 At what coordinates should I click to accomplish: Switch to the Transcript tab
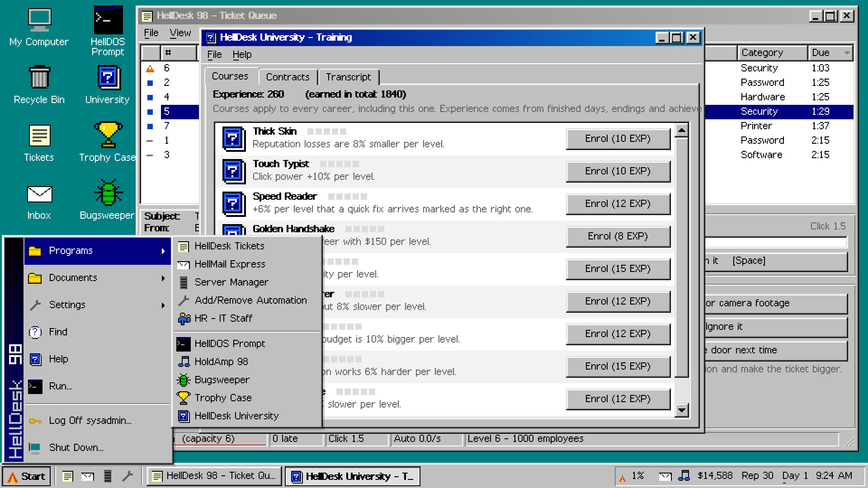[348, 77]
